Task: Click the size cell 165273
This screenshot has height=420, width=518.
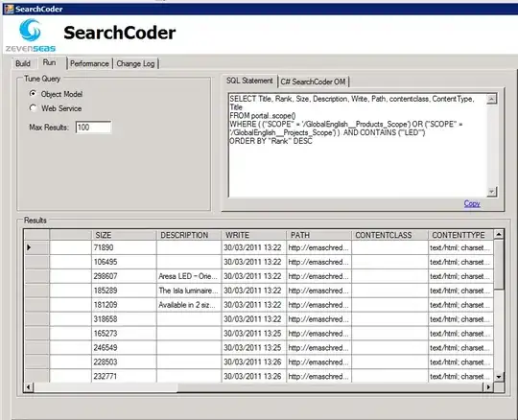Action: [124, 333]
